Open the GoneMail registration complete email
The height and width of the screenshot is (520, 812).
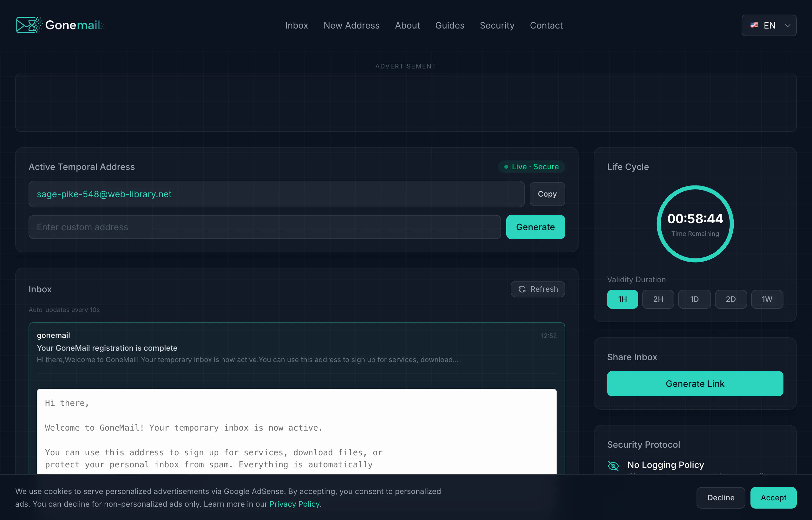coord(297,348)
